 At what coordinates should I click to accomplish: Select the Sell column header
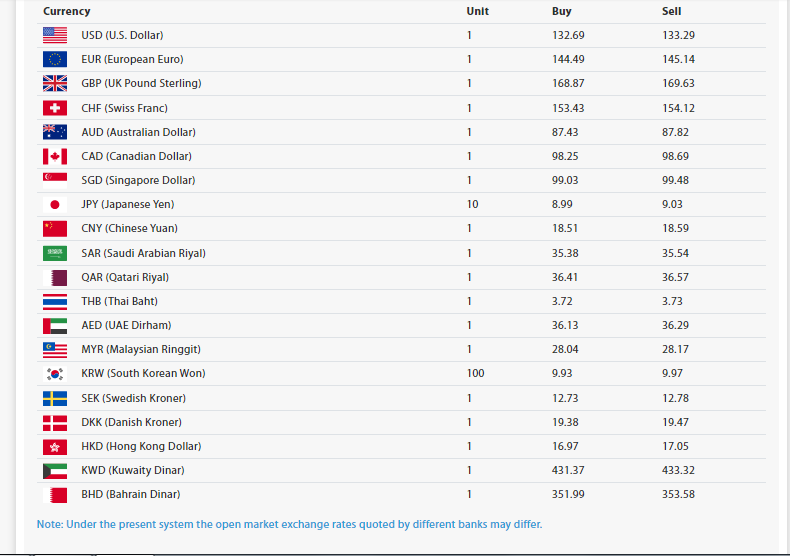[672, 12]
